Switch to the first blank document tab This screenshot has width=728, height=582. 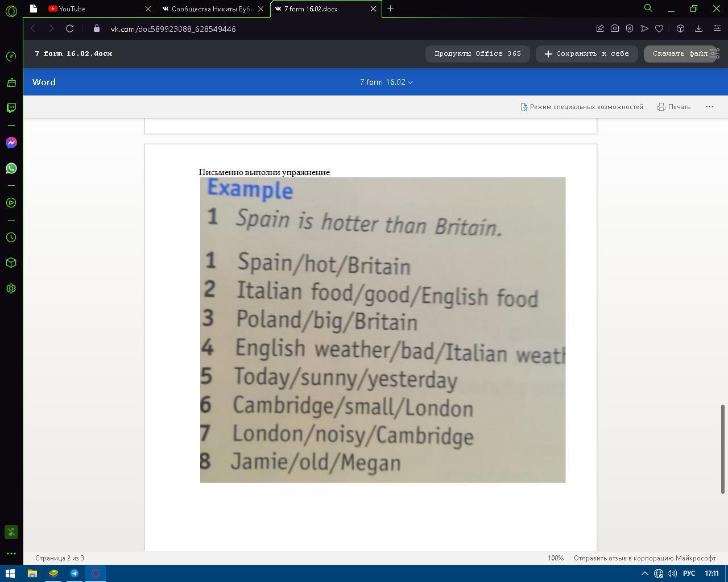click(x=34, y=9)
